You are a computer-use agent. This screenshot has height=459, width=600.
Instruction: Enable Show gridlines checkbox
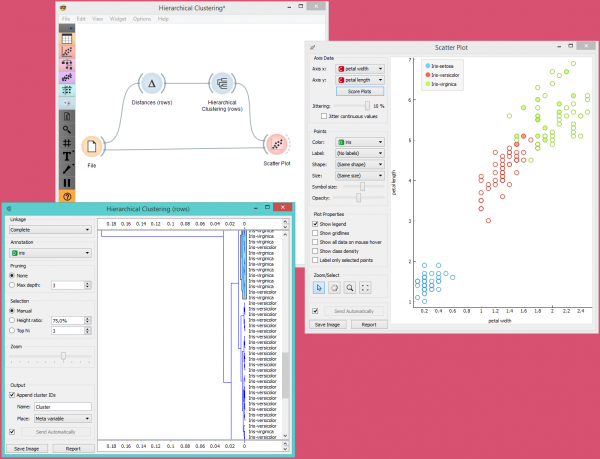coord(316,233)
